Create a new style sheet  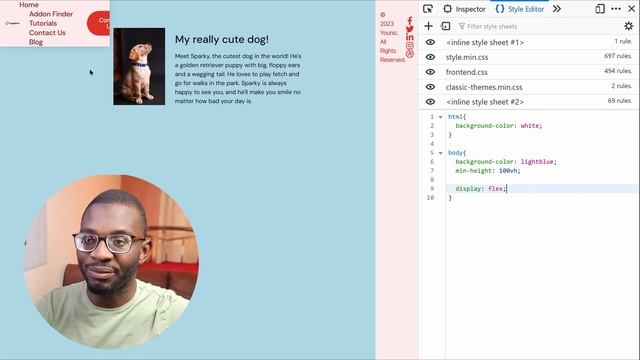point(428,26)
